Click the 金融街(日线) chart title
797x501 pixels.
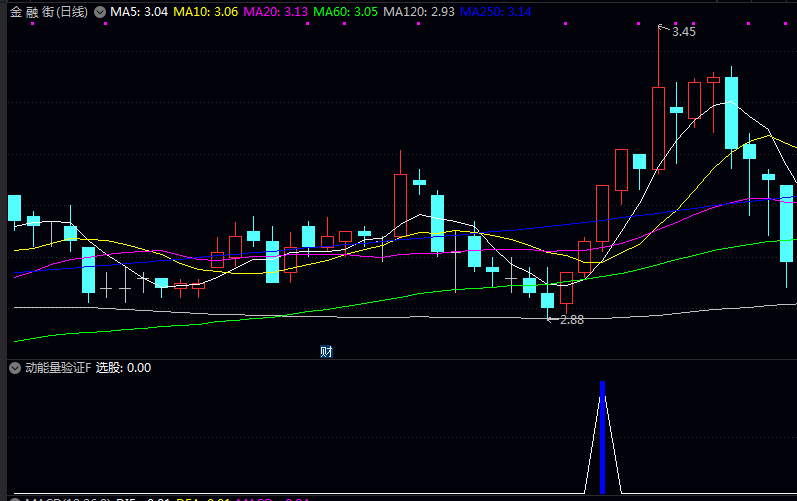(48, 11)
